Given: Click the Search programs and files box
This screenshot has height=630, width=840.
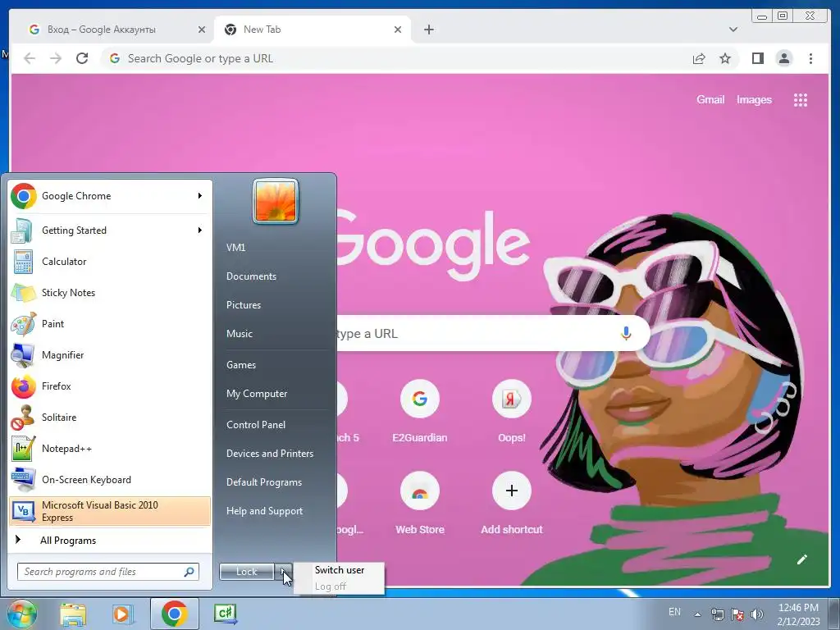Looking at the screenshot, I should point(107,572).
